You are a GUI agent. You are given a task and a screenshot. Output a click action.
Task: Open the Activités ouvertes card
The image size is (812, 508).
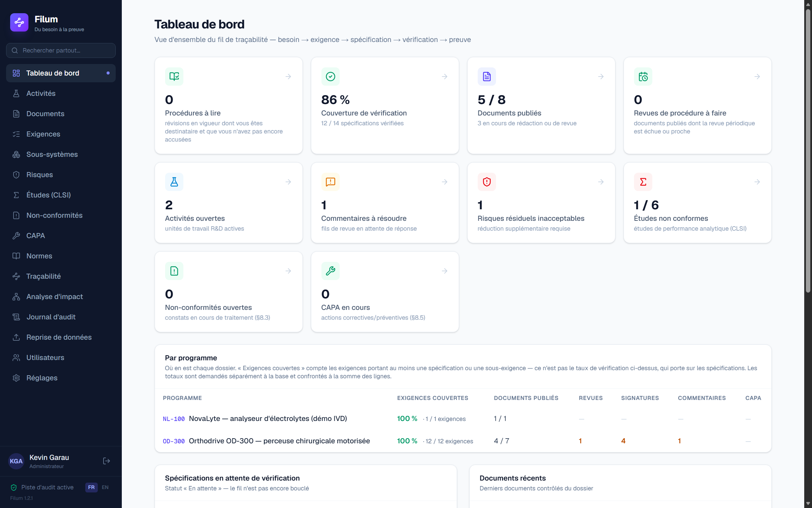[x=229, y=203]
